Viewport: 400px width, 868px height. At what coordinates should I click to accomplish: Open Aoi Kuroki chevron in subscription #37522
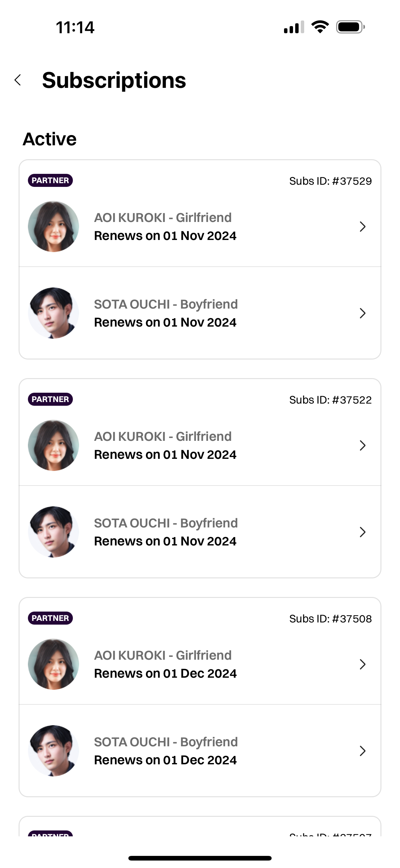pyautogui.click(x=362, y=445)
